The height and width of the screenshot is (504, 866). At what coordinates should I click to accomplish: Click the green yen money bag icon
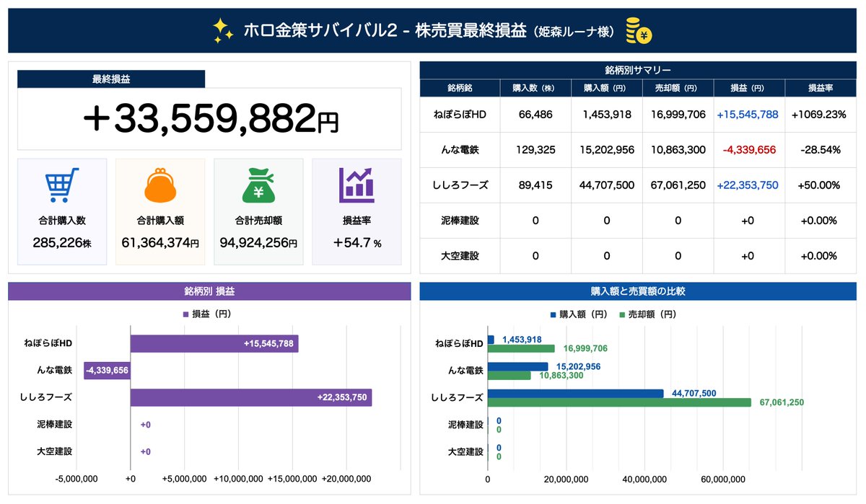[x=258, y=185]
